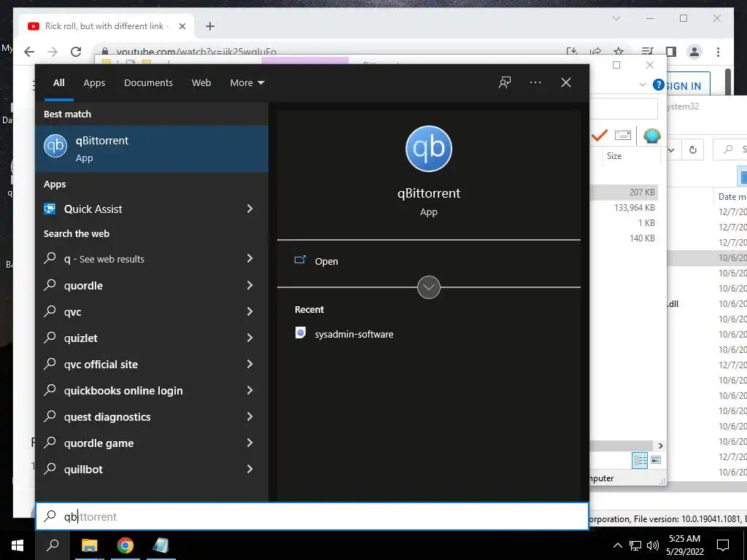Open recent sysadmin-software file icon
The width and height of the screenshot is (747, 560).
click(x=300, y=332)
